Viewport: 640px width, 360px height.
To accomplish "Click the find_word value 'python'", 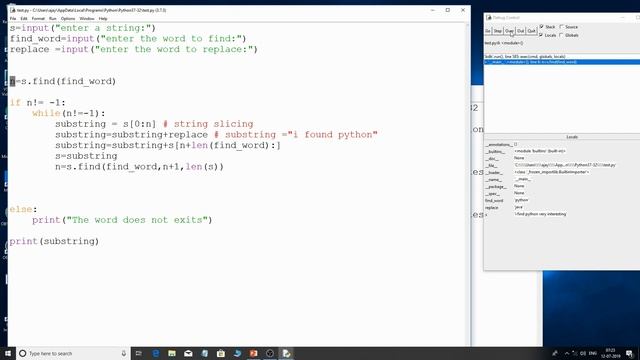I will pyautogui.click(x=521, y=200).
